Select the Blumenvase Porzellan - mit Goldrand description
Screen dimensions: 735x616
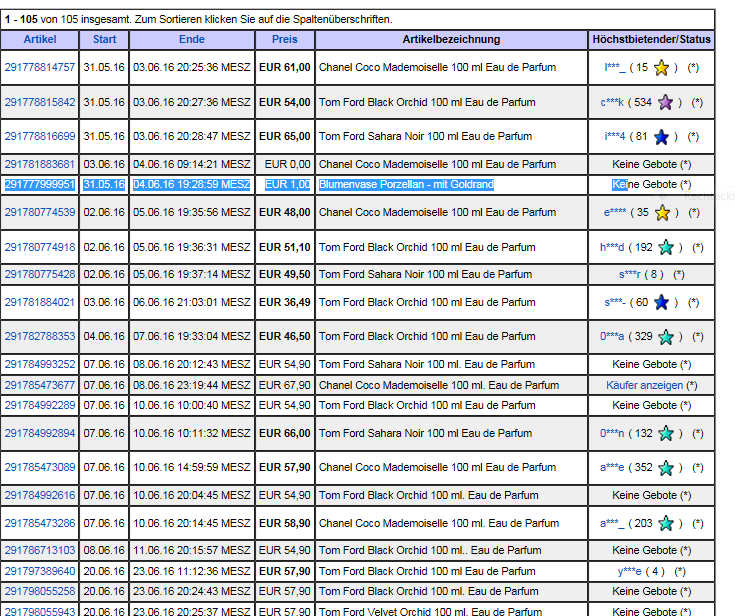point(406,185)
